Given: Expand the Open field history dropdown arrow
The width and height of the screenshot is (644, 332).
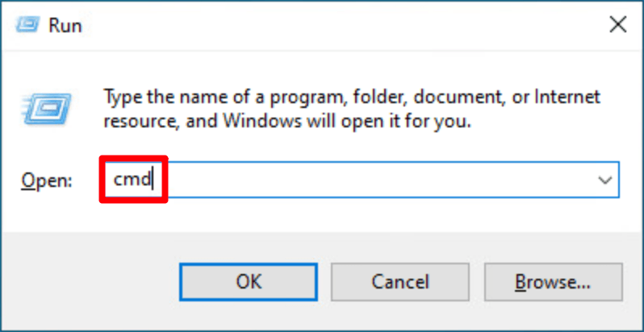Looking at the screenshot, I should [605, 180].
